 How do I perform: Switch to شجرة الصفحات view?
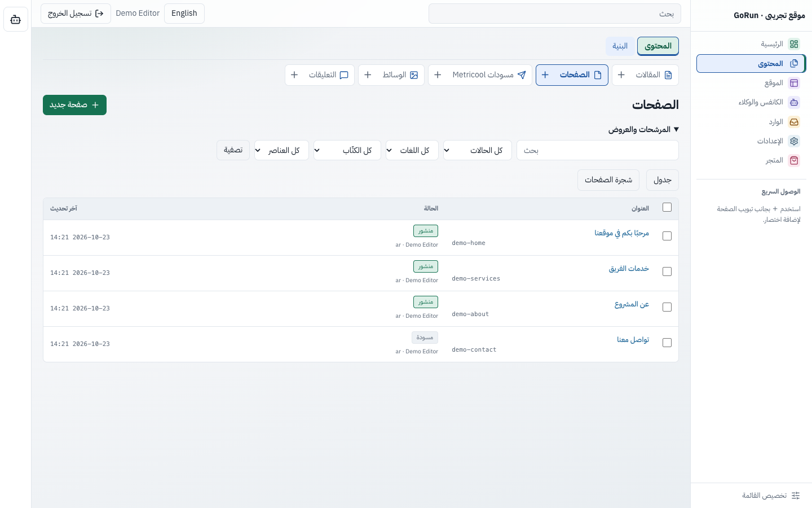tap(608, 180)
